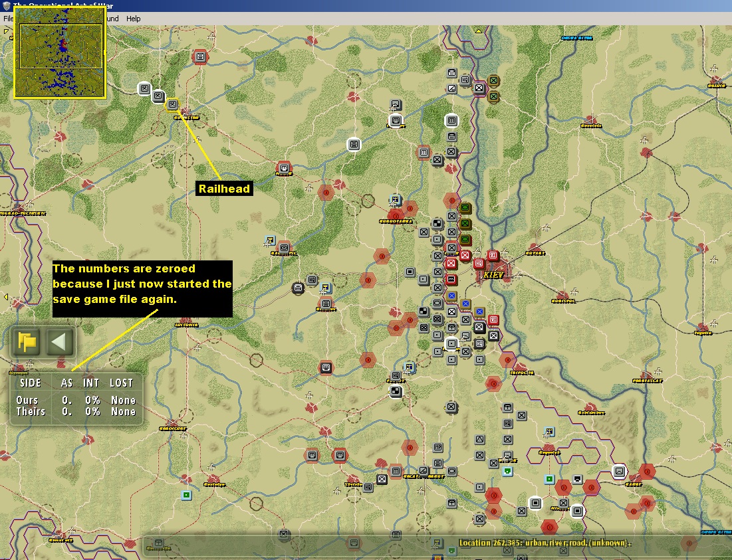The width and height of the screenshot is (732, 560).
Task: Select the northernmost blue-cross unit southwest of KIEV
Action: [451, 296]
